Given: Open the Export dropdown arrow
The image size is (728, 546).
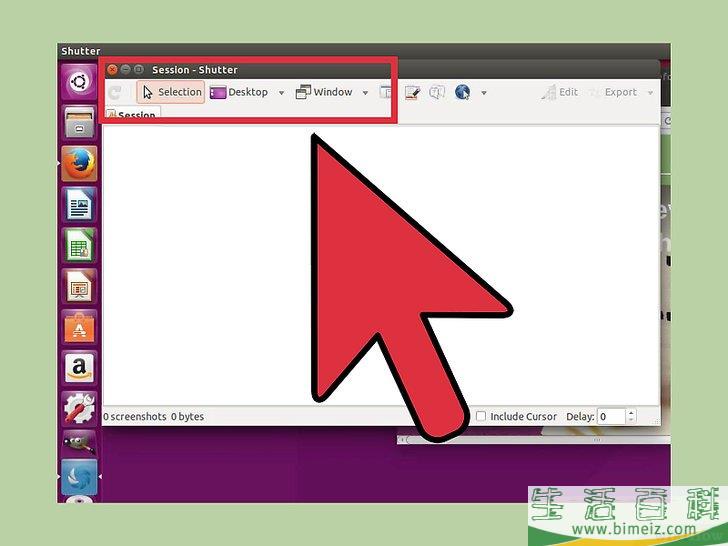Looking at the screenshot, I should coord(650,93).
